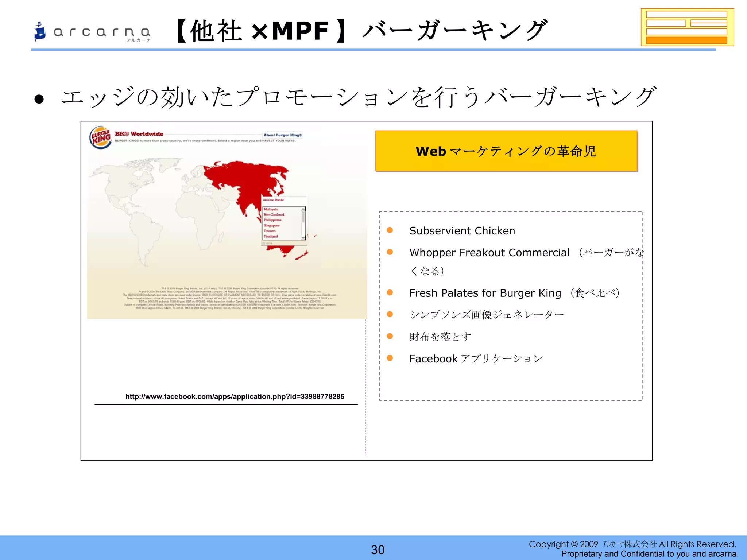
Task: Select New Zealand in the country list
Action: click(274, 214)
